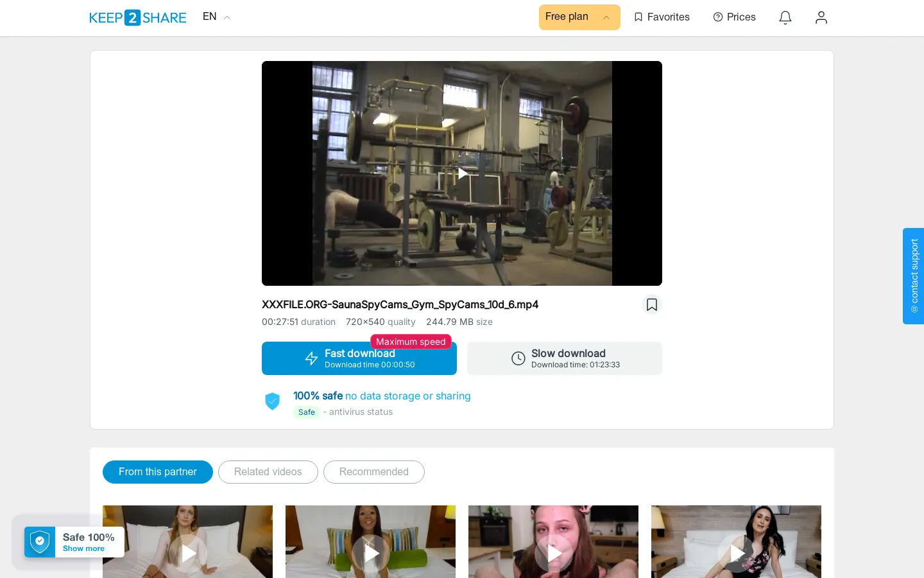Click the lightning icon on Fast download
The image size is (924, 578).
311,358
